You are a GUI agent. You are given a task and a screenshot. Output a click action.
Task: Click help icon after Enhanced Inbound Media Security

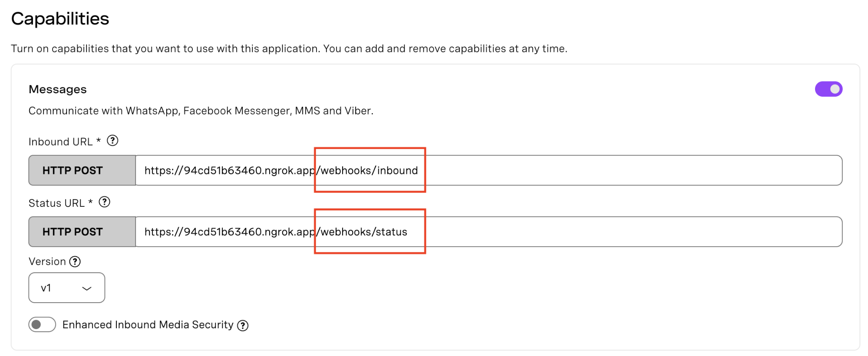pos(243,325)
